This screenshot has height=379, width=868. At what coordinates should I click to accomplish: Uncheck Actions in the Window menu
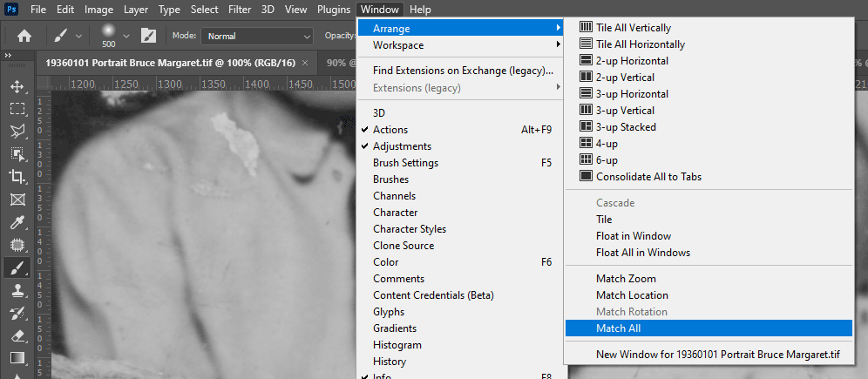click(390, 130)
